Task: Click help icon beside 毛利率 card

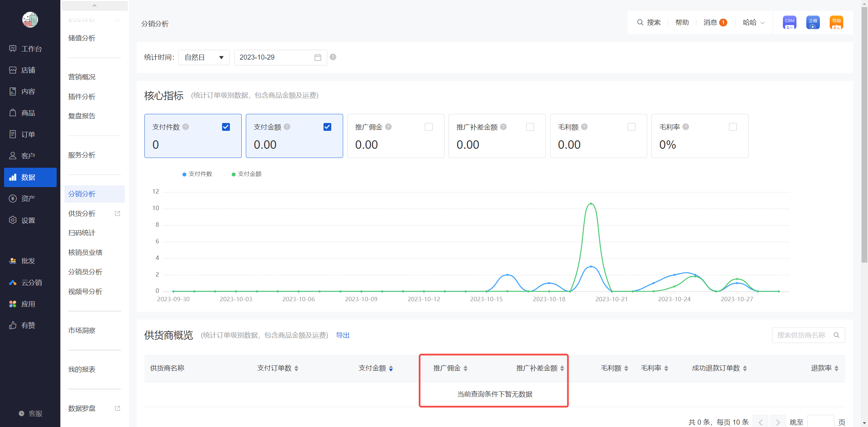Action: coord(686,127)
